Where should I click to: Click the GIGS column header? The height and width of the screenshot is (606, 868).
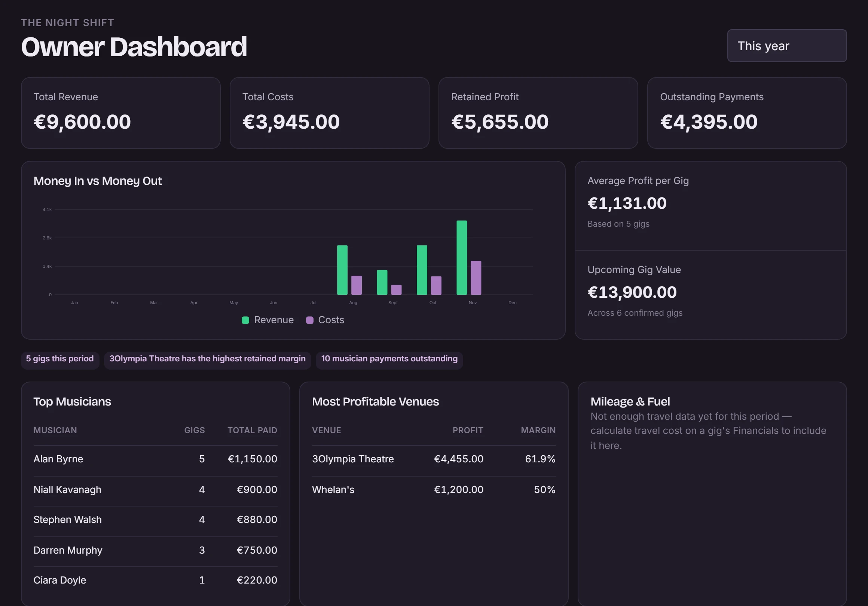pos(194,431)
